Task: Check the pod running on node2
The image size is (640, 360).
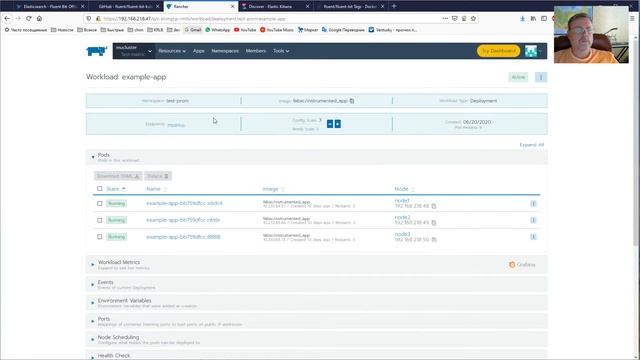Action: (x=100, y=220)
